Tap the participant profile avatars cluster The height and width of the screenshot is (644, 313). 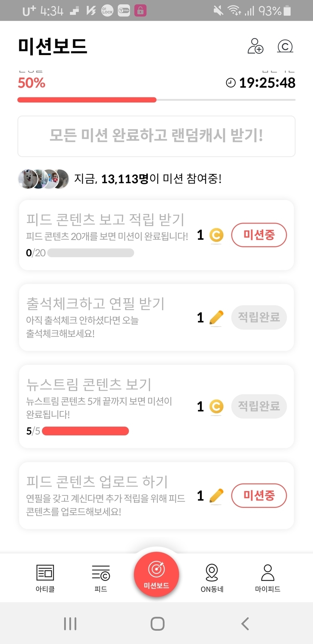pyautogui.click(x=44, y=179)
